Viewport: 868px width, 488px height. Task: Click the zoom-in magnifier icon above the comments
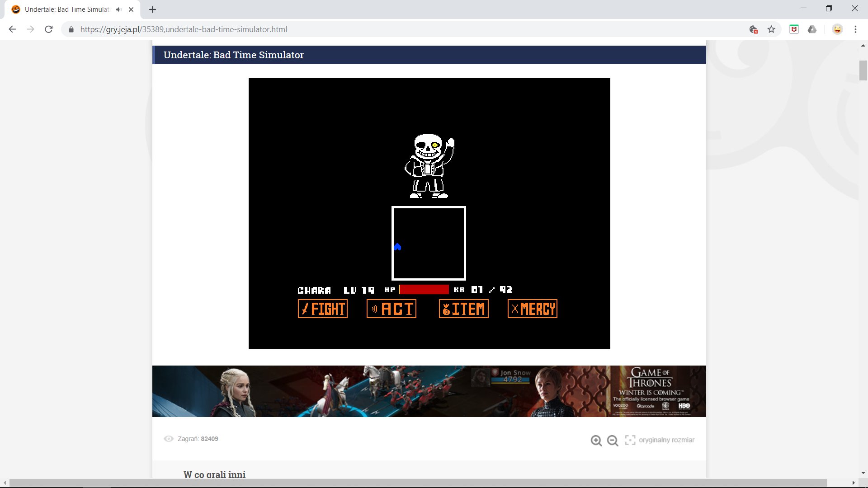pos(596,440)
